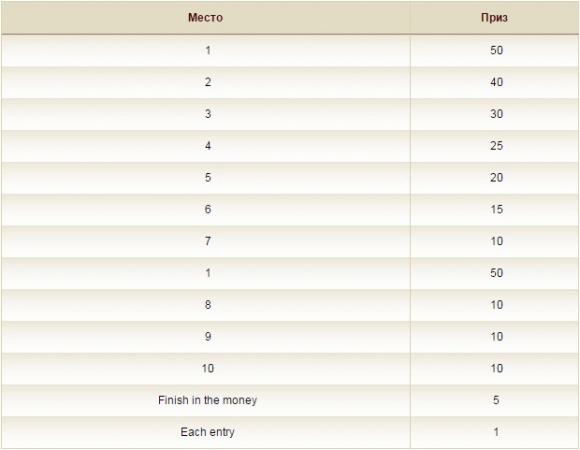Click prize value 40

[496, 82]
